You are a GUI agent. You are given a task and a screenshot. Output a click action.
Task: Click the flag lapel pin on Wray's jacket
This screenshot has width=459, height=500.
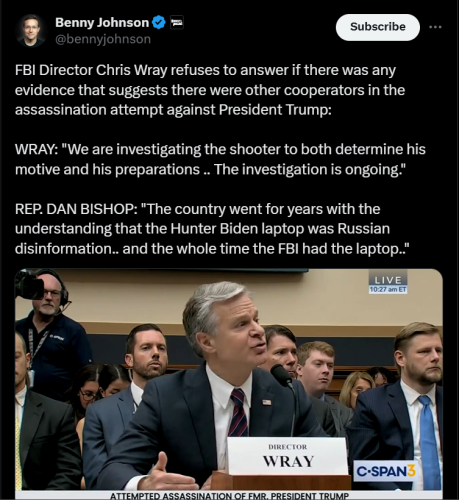[x=267, y=402]
